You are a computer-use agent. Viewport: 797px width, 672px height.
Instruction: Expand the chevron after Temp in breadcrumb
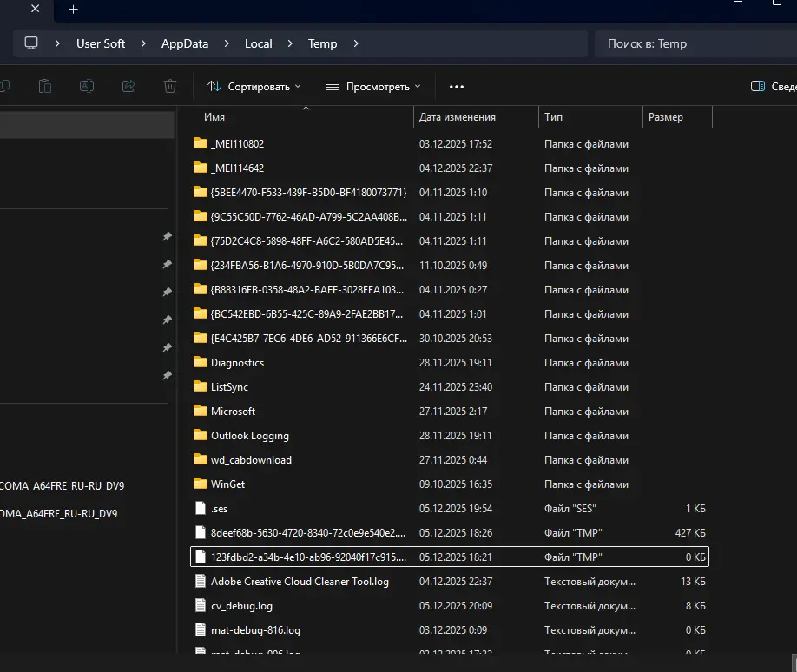tap(355, 43)
